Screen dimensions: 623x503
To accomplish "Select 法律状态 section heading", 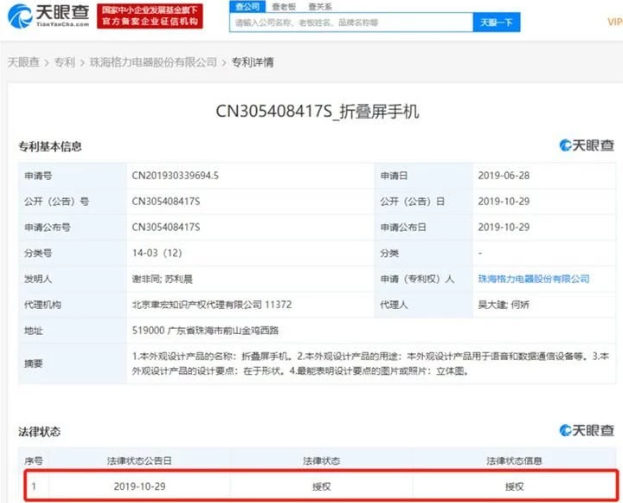I will click(39, 431).
